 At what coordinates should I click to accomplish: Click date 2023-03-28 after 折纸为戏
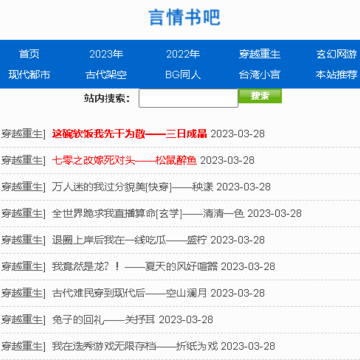248,347
